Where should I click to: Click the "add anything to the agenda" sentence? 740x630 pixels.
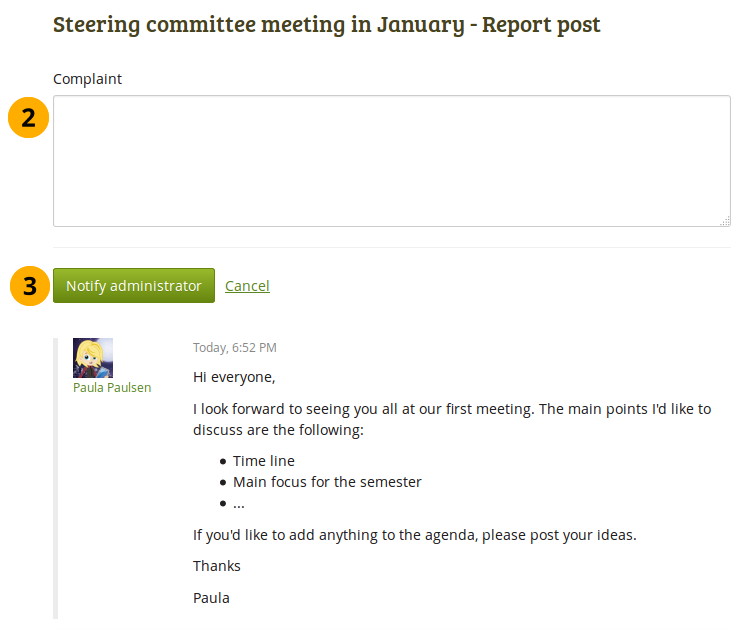(414, 534)
